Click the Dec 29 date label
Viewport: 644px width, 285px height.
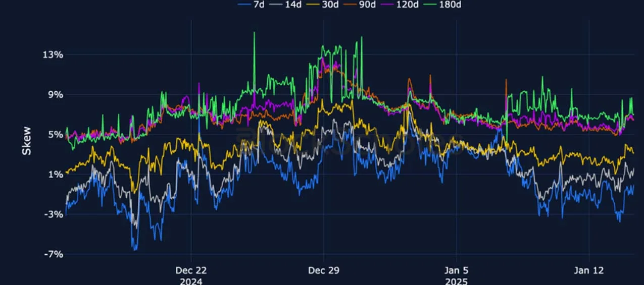(324, 270)
